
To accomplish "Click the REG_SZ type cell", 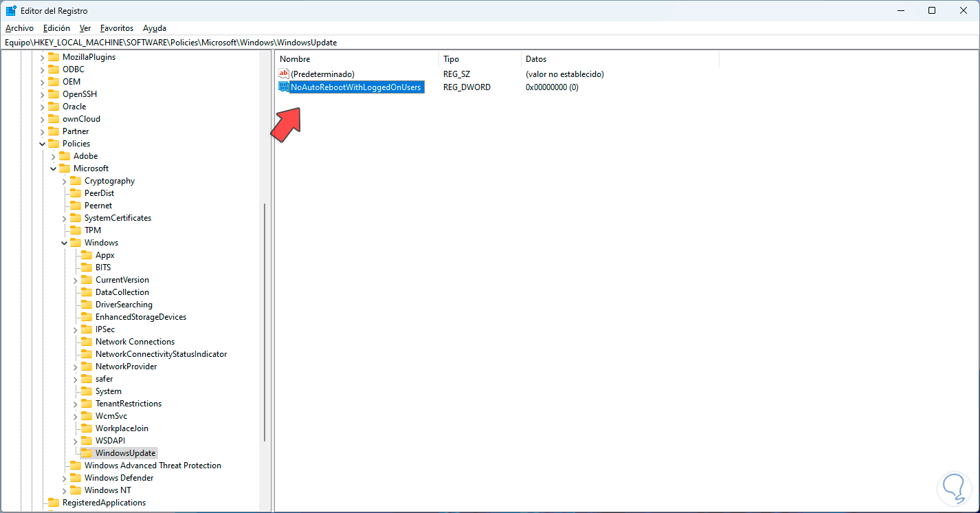I will point(456,74).
